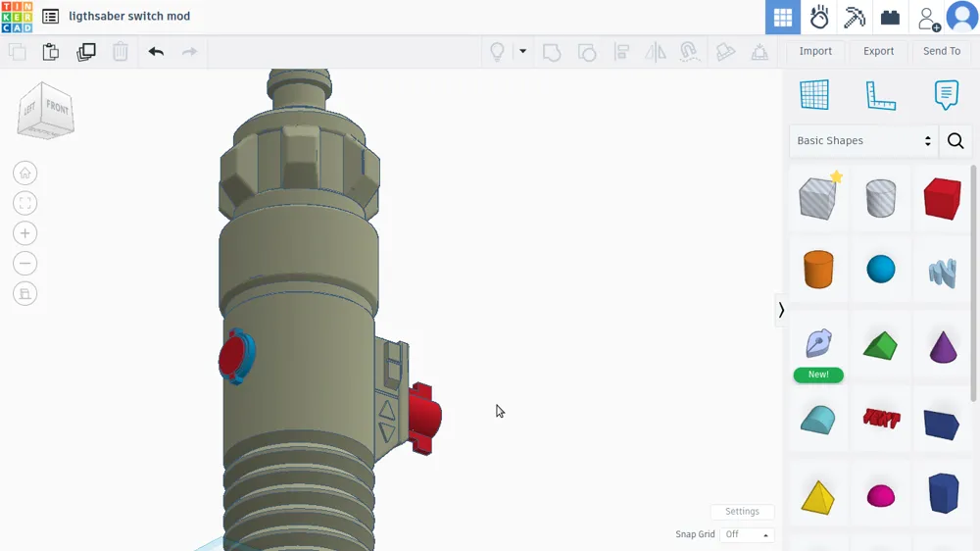Screen dimensions: 980x551
Task: Open the Settings button
Action: tap(742, 512)
